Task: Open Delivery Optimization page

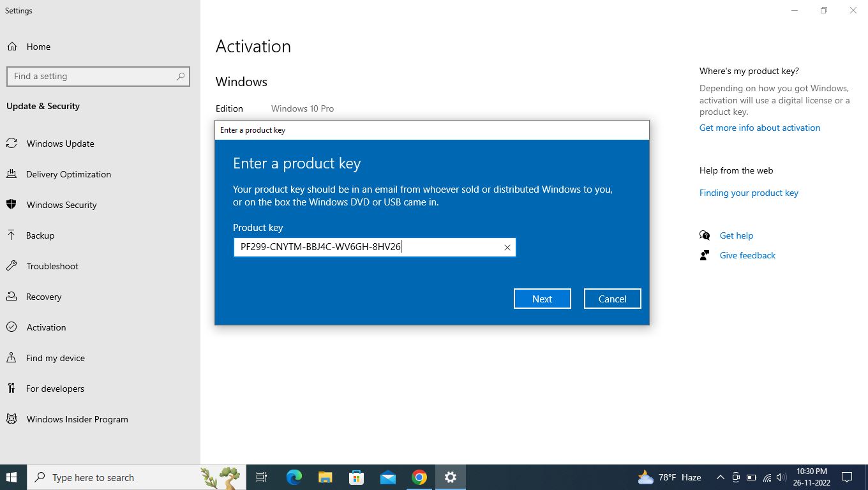Action: [x=68, y=174]
